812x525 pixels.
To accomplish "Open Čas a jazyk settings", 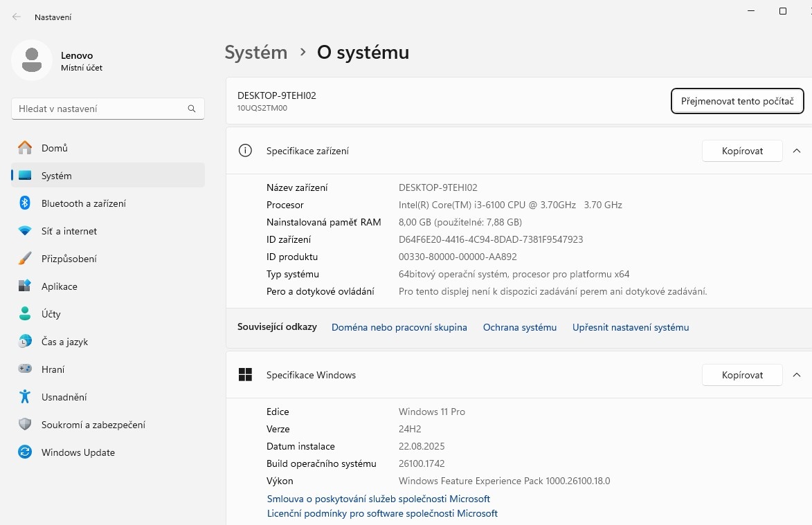I will click(64, 342).
